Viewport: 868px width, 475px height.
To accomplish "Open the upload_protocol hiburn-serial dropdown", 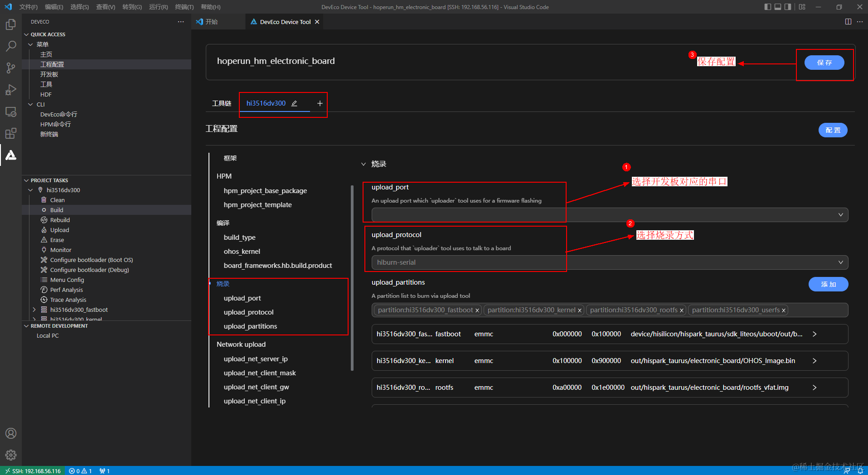I will pos(610,262).
